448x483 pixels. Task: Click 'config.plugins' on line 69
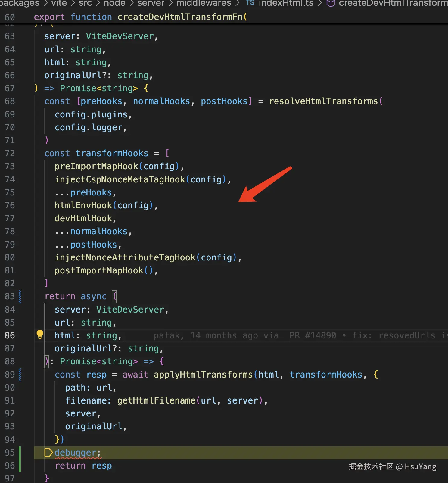click(x=91, y=114)
